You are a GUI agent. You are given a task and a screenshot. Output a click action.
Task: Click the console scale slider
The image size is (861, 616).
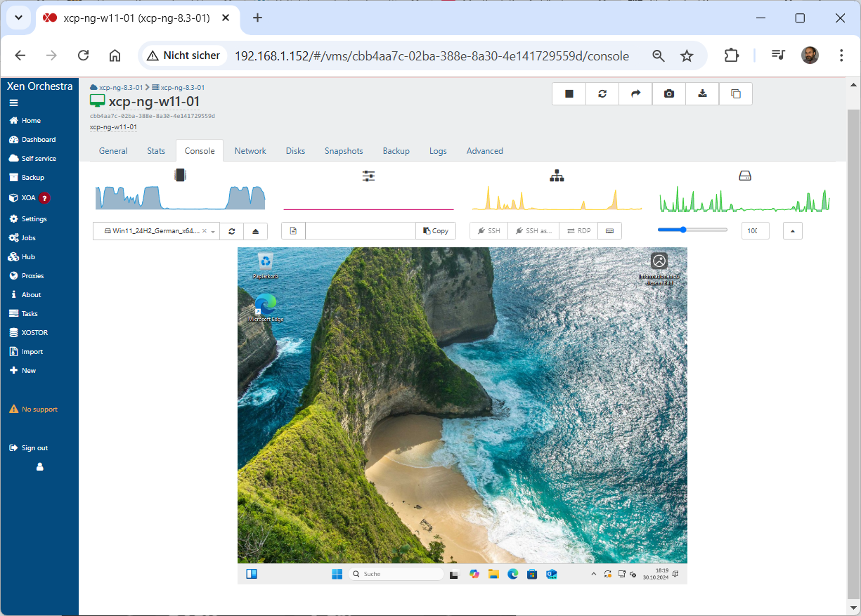(692, 230)
